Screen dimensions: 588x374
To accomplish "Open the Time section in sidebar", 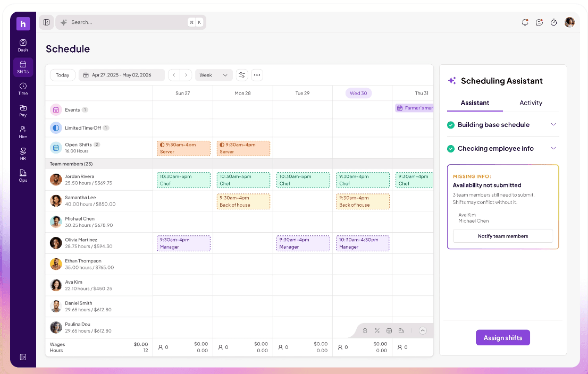I will click(x=23, y=89).
